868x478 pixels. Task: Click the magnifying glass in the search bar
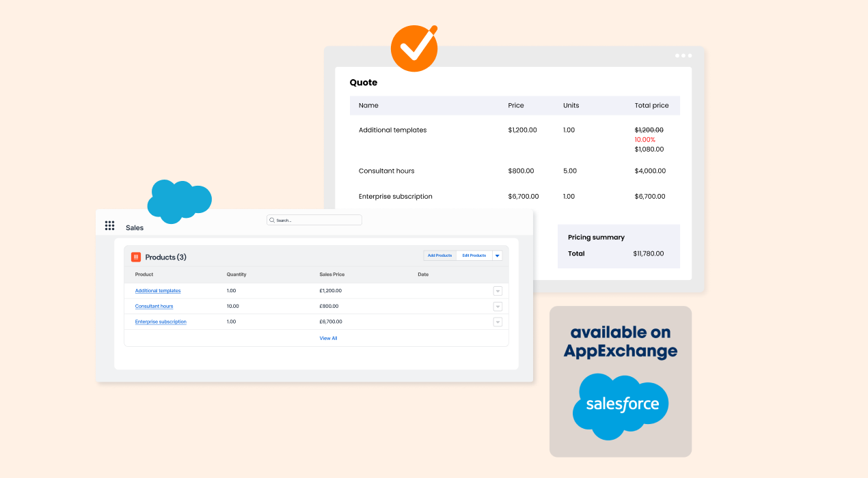click(x=271, y=219)
